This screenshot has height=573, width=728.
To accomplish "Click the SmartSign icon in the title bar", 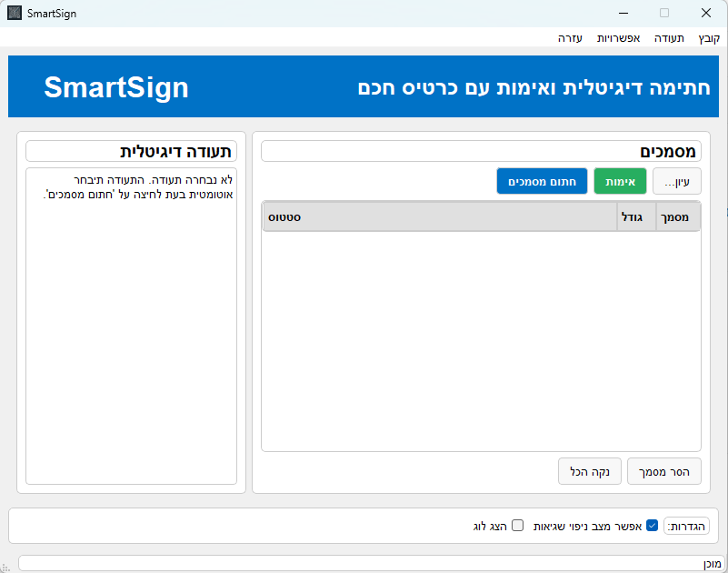I will pyautogui.click(x=13, y=13).
